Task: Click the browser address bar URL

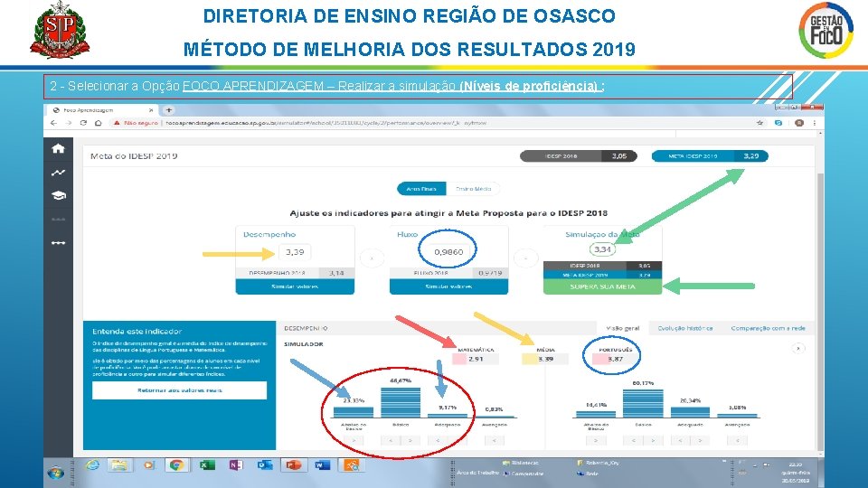Action: (x=326, y=123)
